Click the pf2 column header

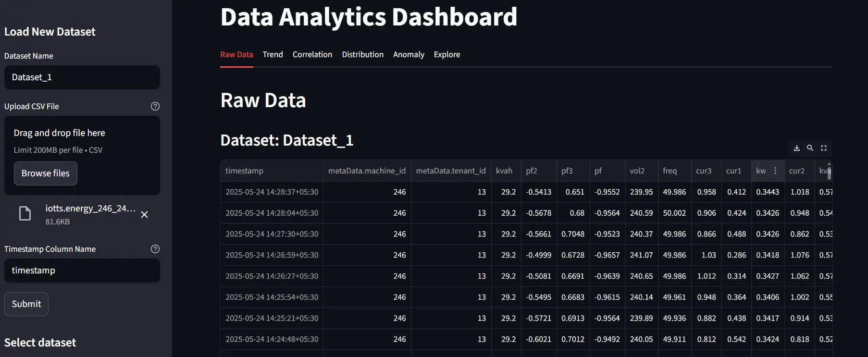[x=538, y=171]
